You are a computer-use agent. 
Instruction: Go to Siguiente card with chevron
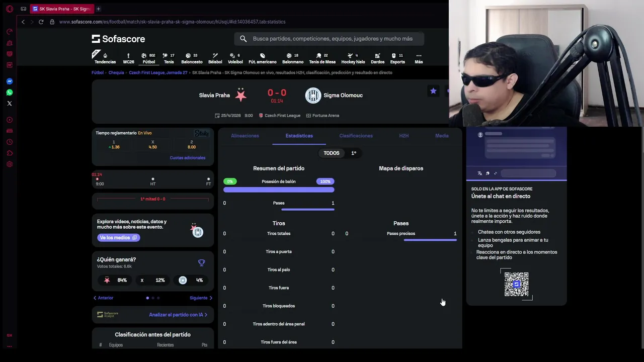coord(201,298)
